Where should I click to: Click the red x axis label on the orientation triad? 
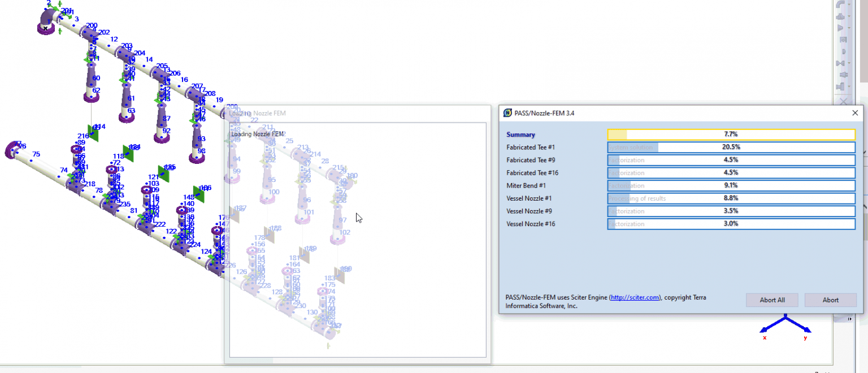[764, 337]
